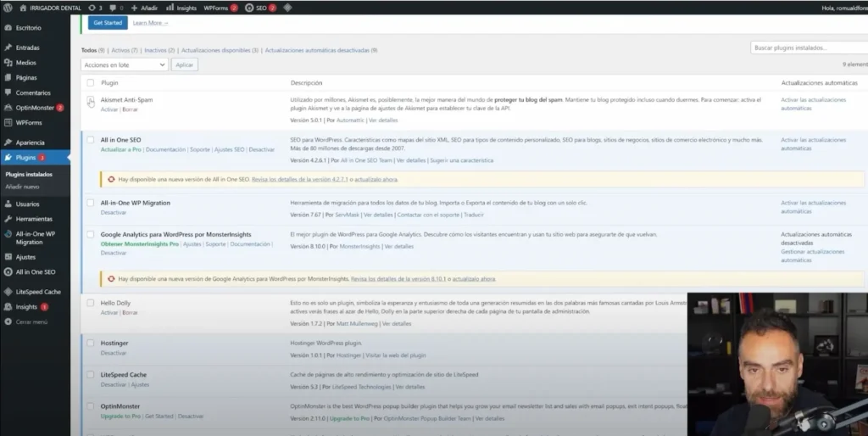Filter by Todos (9) plugins
Viewport: 868px width, 436px height.
point(93,50)
